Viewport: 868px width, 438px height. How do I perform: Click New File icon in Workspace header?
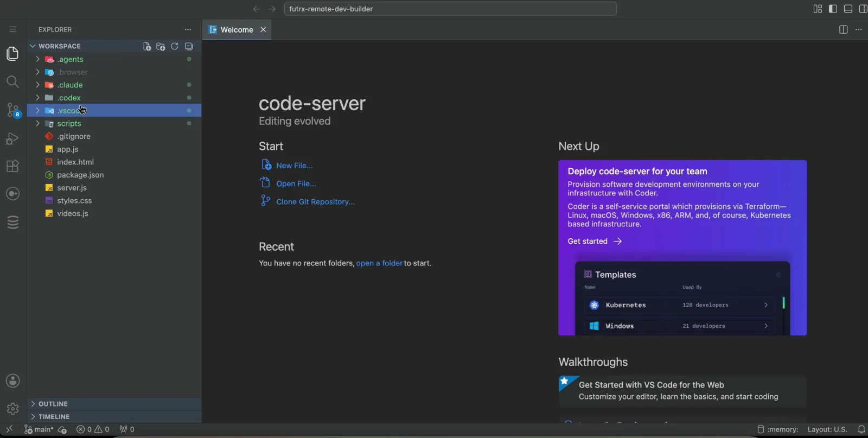click(x=146, y=47)
